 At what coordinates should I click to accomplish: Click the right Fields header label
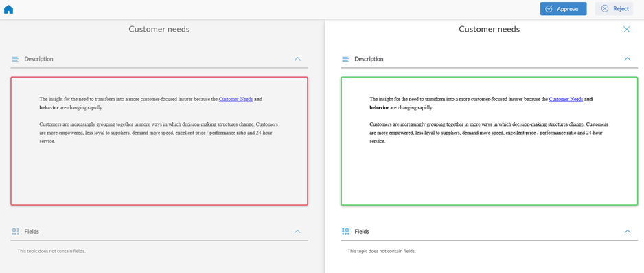pos(362,232)
